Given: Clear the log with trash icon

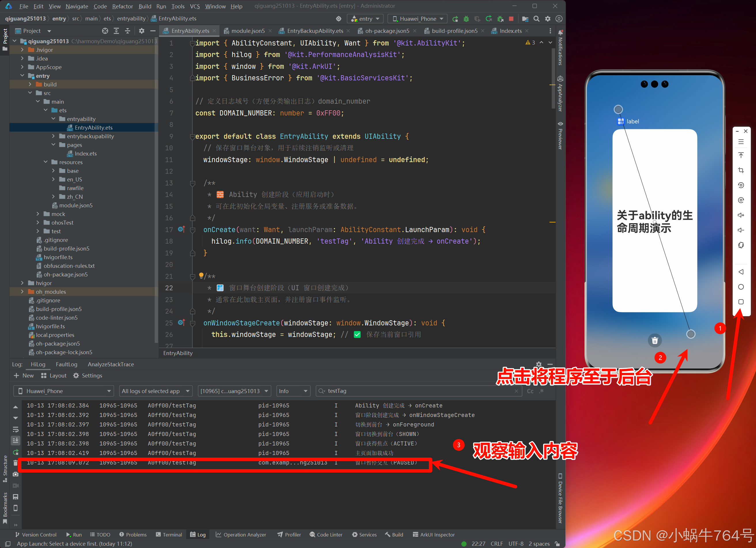Looking at the screenshot, I should pyautogui.click(x=15, y=463).
